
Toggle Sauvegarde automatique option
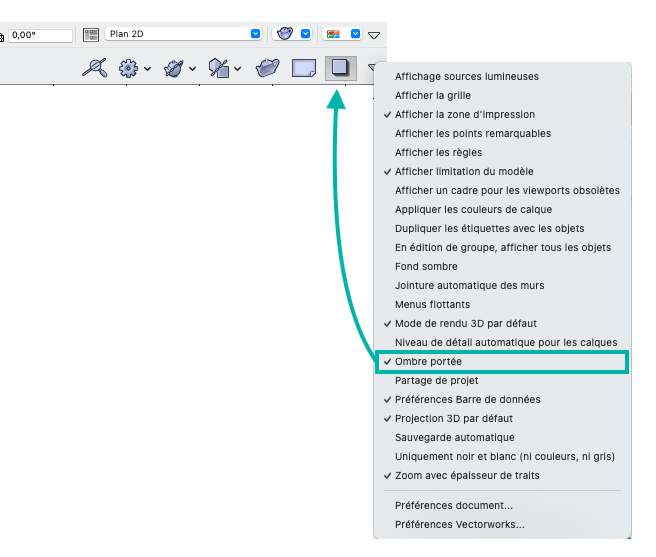(502, 438)
